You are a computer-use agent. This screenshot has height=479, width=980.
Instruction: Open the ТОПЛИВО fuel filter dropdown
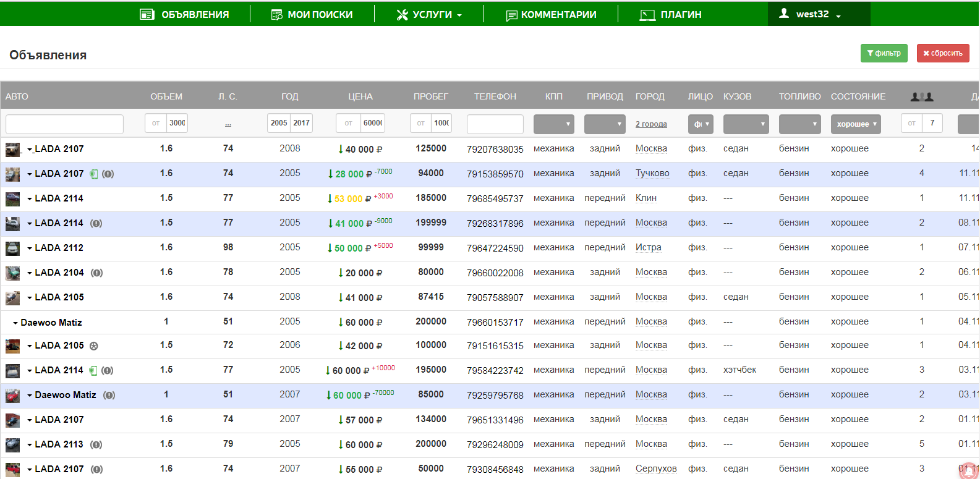tap(799, 124)
